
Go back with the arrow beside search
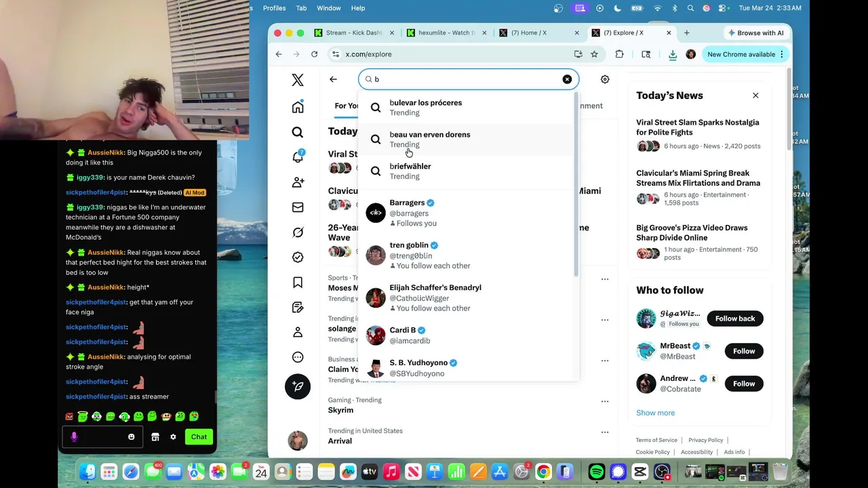click(333, 79)
